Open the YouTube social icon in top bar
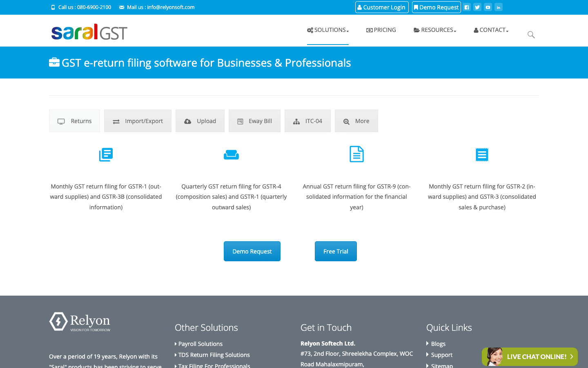The image size is (588, 368). (x=488, y=7)
